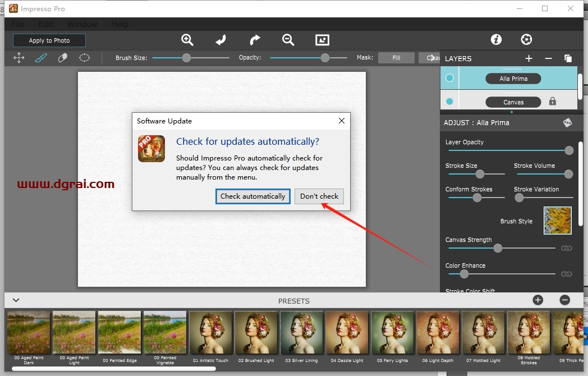Click the Canvas Strength link icon
Image resolution: width=588 pixels, height=376 pixels.
click(x=566, y=248)
